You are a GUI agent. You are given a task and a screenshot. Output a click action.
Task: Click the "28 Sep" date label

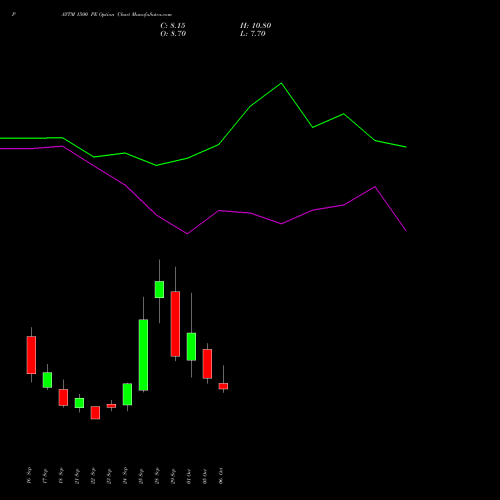[157, 475]
